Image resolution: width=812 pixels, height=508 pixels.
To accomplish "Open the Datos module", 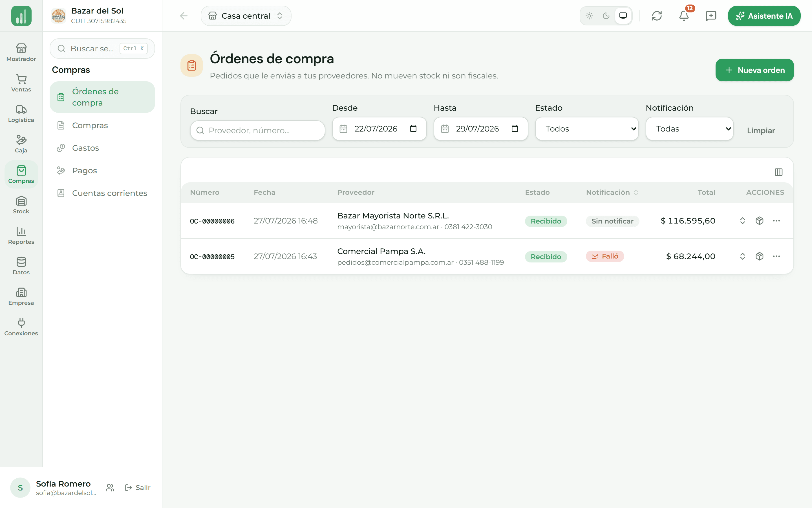I will pos(21,266).
